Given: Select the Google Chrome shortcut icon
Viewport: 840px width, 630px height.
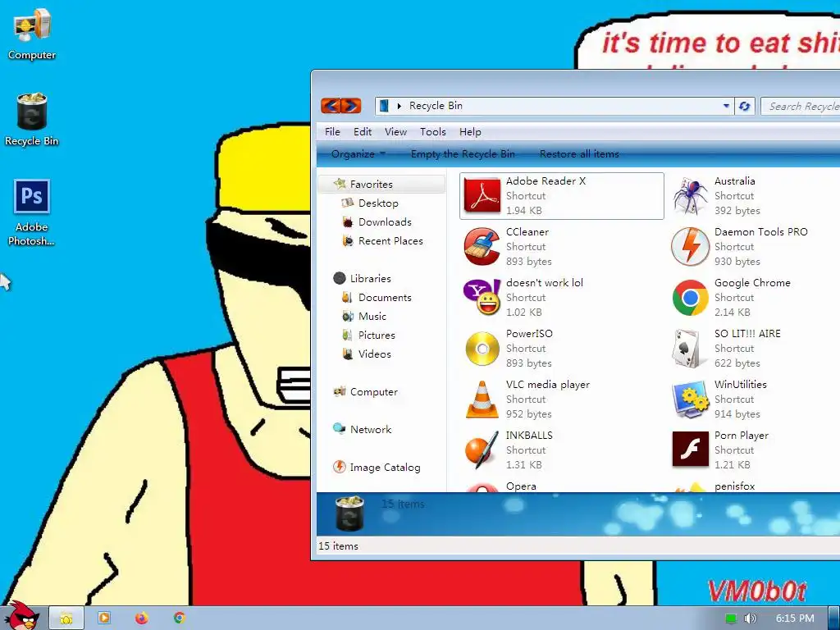Looking at the screenshot, I should pos(690,297).
